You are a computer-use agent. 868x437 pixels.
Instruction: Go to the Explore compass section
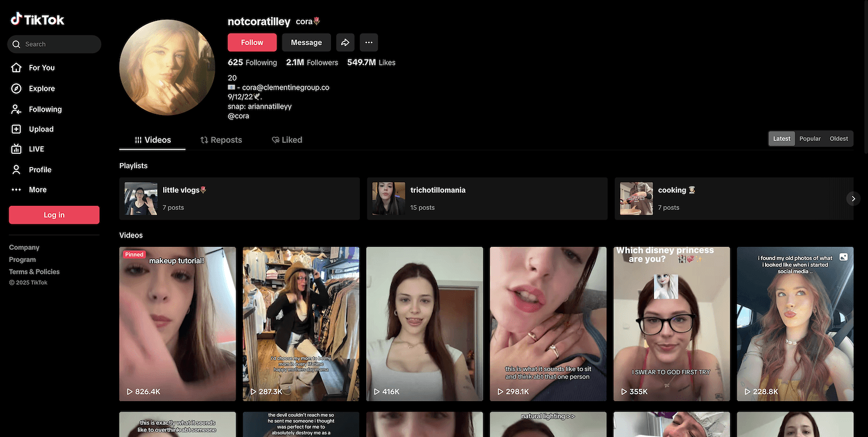point(41,88)
